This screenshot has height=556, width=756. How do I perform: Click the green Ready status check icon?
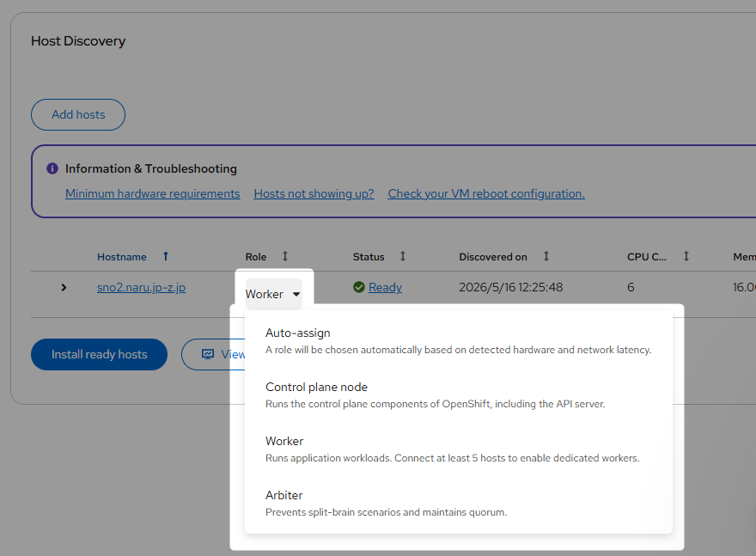(359, 287)
